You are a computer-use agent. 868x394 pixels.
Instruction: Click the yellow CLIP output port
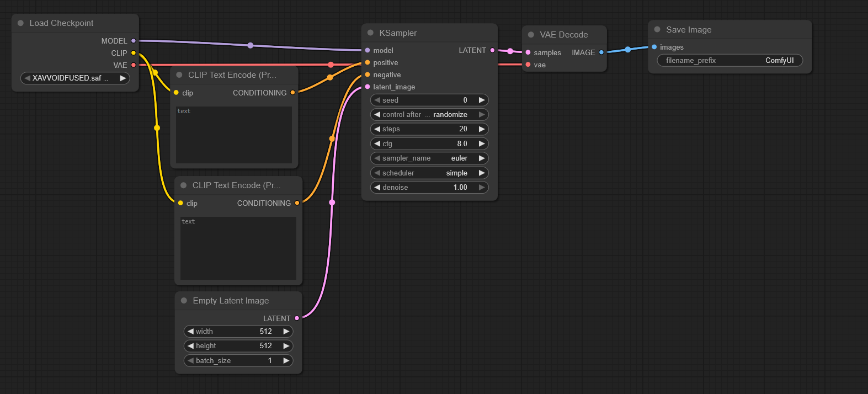pos(134,53)
